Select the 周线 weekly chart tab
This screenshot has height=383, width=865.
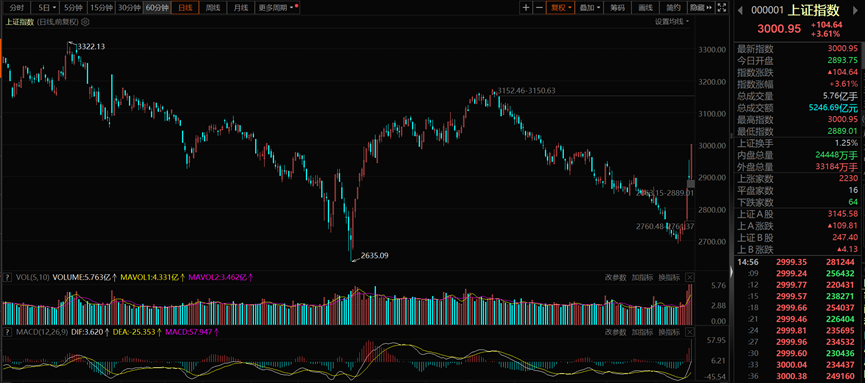pos(212,8)
